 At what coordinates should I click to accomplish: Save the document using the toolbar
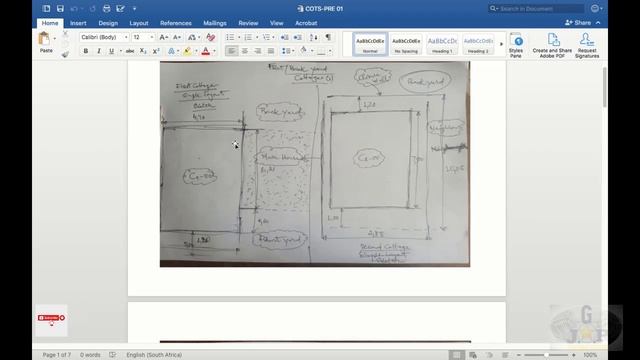[x=60, y=9]
